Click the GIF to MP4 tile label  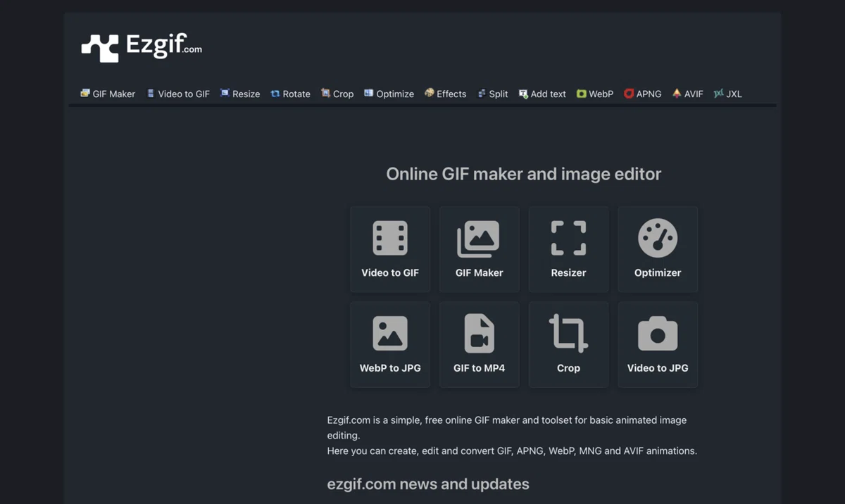coord(479,367)
